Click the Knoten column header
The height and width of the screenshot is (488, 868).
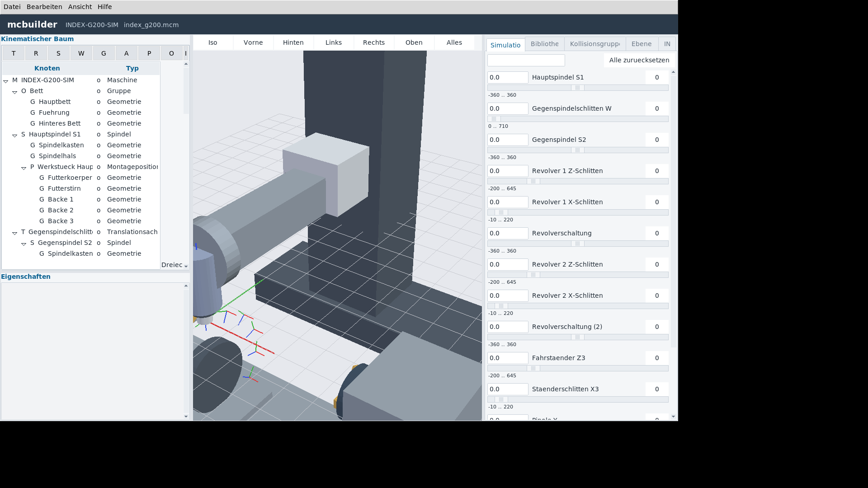pyautogui.click(x=47, y=68)
